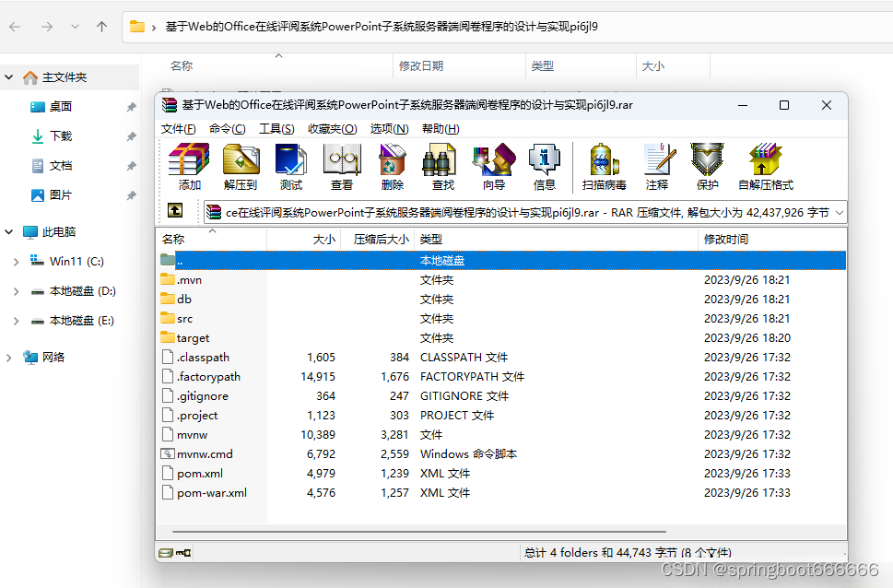Open the 命令(C) menu
This screenshot has width=893, height=588.
228,129
